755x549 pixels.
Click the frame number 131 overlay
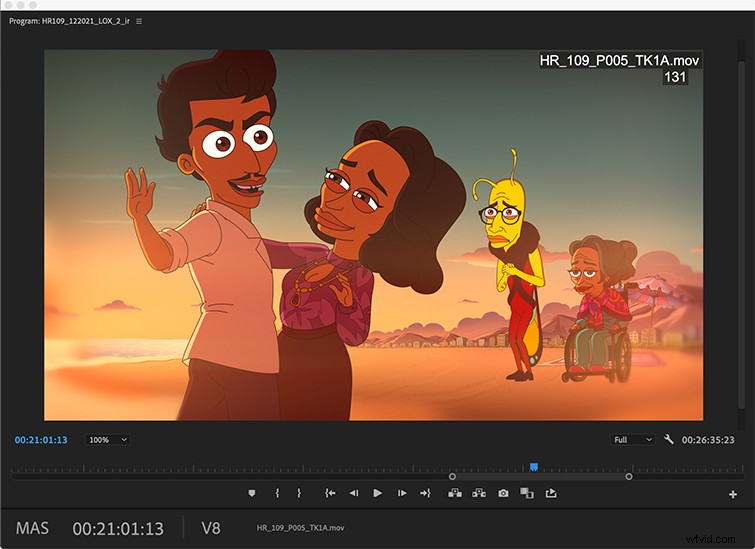(x=675, y=77)
